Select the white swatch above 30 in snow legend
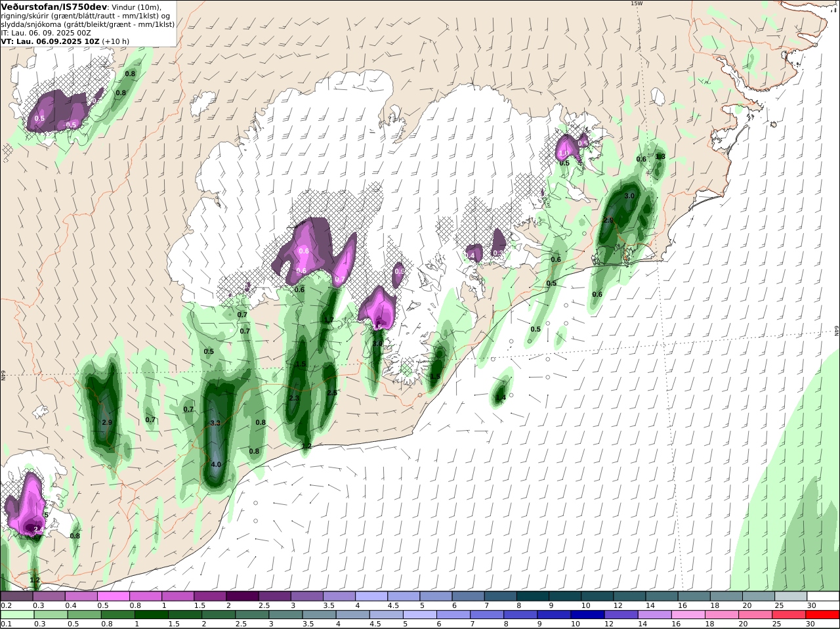Image resolution: width=840 pixels, height=629 pixels. coord(822,596)
